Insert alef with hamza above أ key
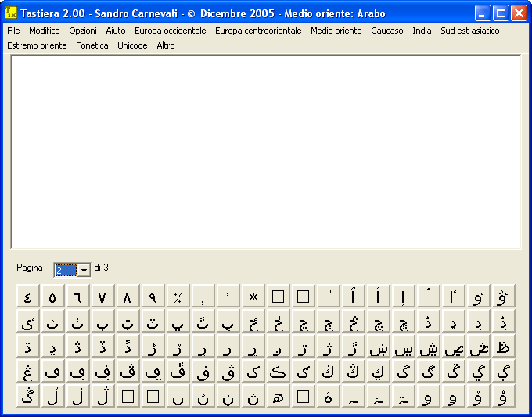532x417 pixels. point(379,296)
